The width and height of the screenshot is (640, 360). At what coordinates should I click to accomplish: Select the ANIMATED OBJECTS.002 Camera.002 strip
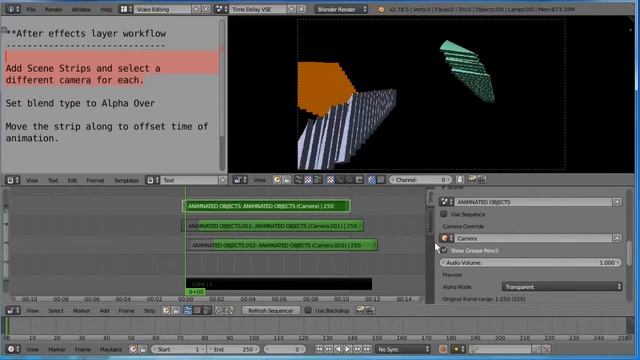tap(282, 245)
